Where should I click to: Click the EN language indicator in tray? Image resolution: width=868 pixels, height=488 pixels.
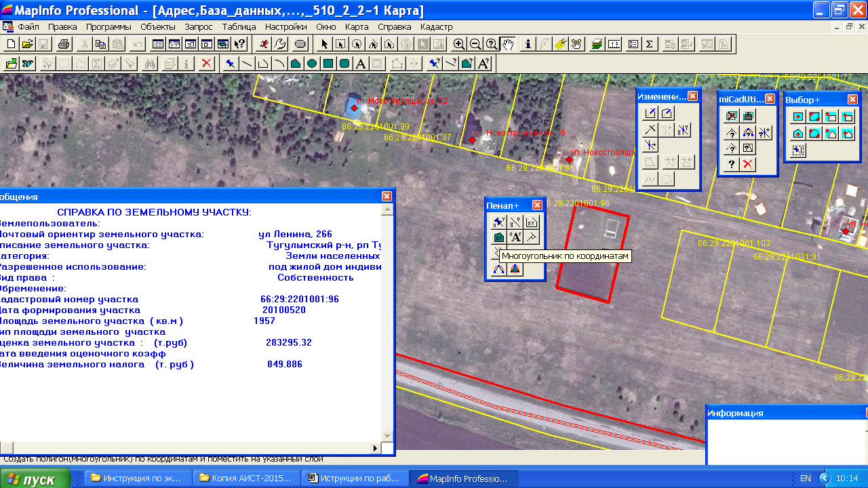point(806,479)
